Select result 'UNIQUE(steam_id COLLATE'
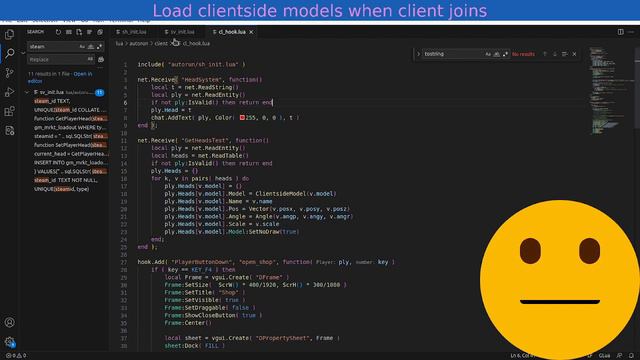Image resolution: width=640 pixels, height=360 pixels. pyautogui.click(x=69, y=110)
